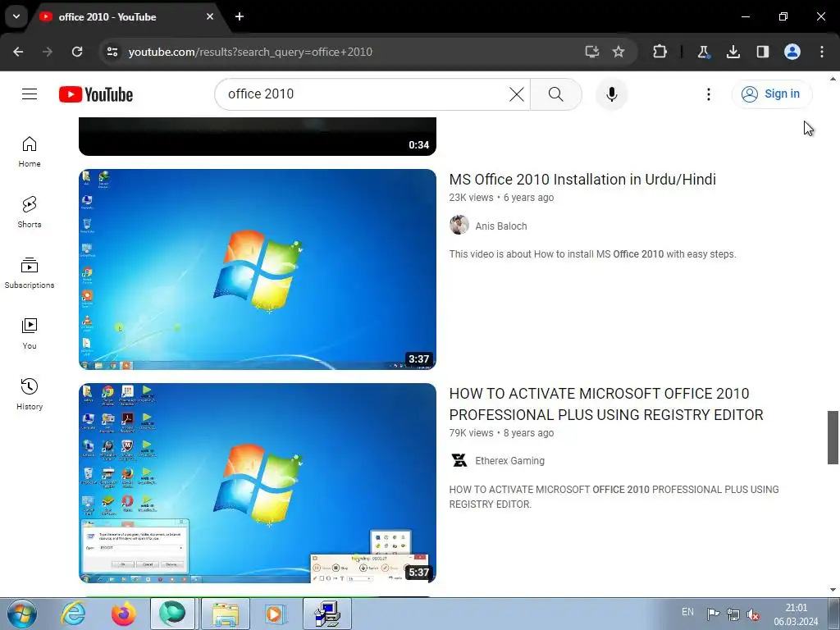Open the Windows Start orb
This screenshot has width=840, height=630.
[22, 614]
